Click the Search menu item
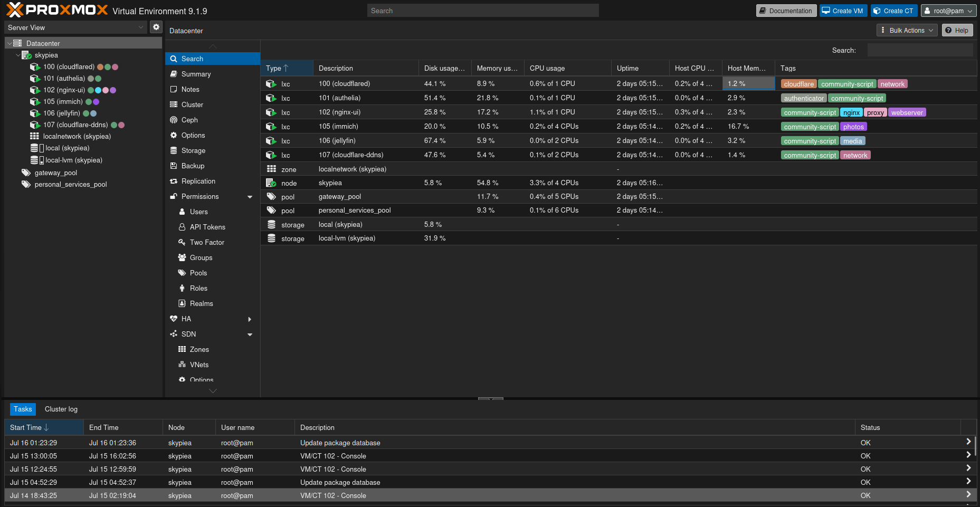The width and height of the screenshot is (980, 507). (213, 59)
